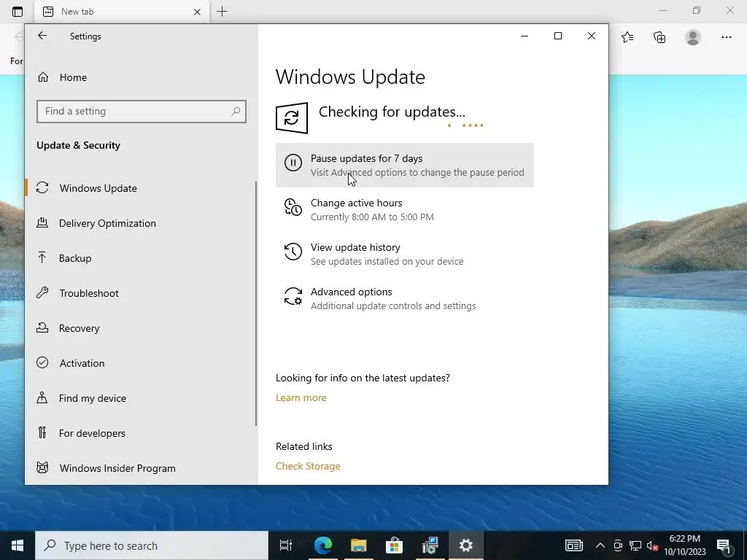Click the For developers tools icon

point(42,432)
